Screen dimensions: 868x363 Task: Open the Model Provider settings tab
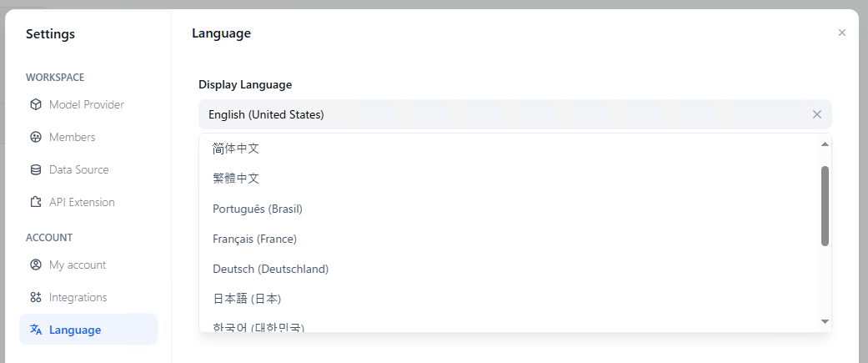[88, 105]
